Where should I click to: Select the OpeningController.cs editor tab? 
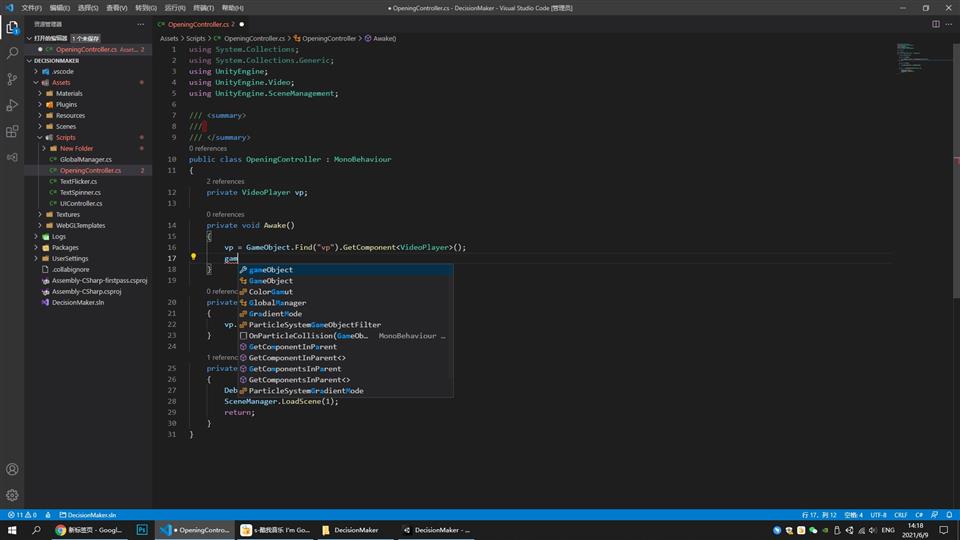point(201,24)
